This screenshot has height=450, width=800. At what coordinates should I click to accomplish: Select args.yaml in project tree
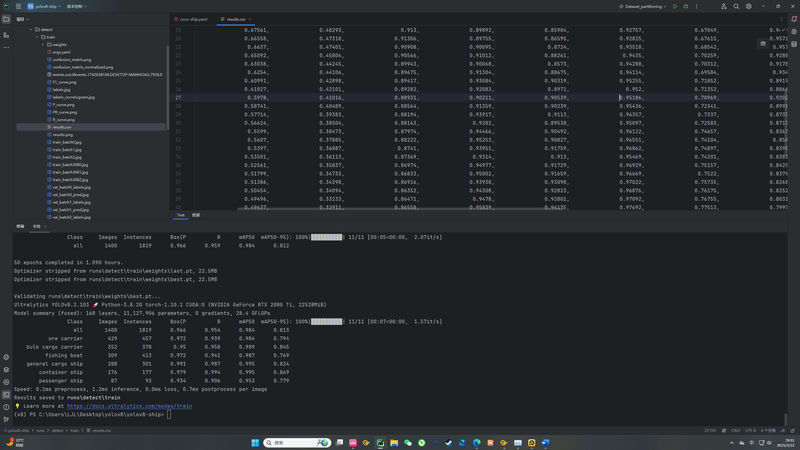coord(61,52)
